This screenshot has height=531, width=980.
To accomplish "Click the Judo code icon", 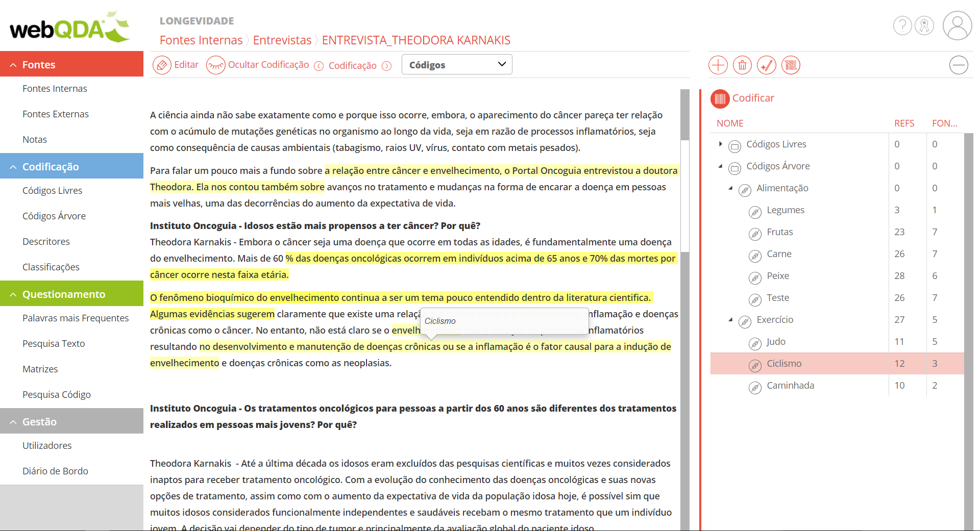I will point(755,344).
